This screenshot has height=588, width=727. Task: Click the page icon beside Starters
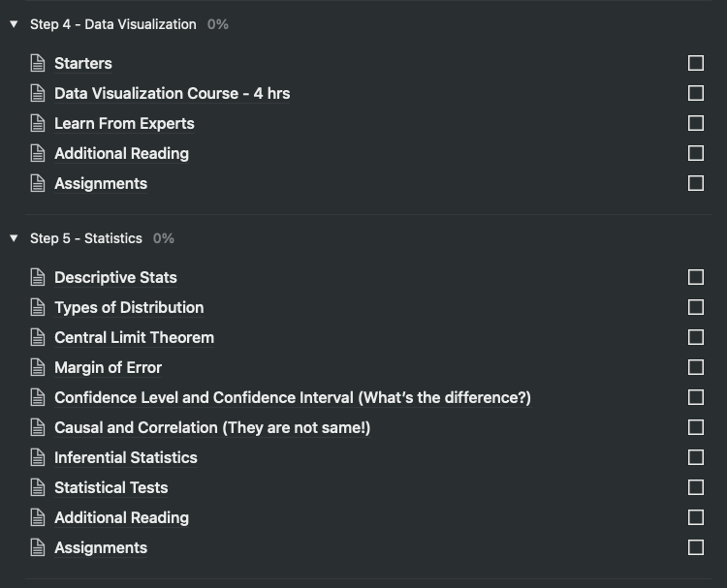tap(38, 63)
